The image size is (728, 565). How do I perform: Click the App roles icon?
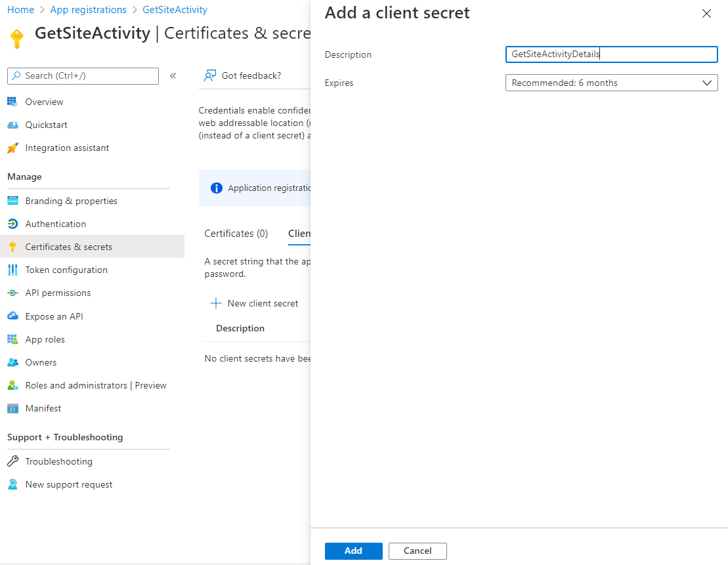12,339
